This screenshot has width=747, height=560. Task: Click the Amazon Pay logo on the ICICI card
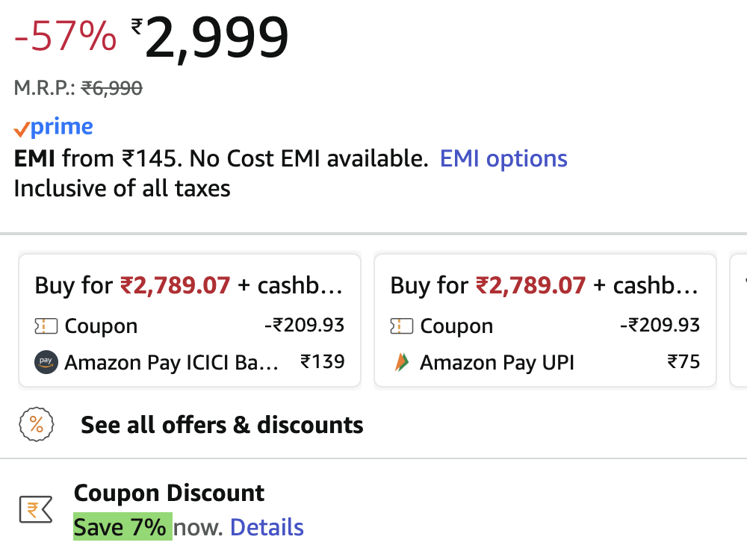[46, 363]
